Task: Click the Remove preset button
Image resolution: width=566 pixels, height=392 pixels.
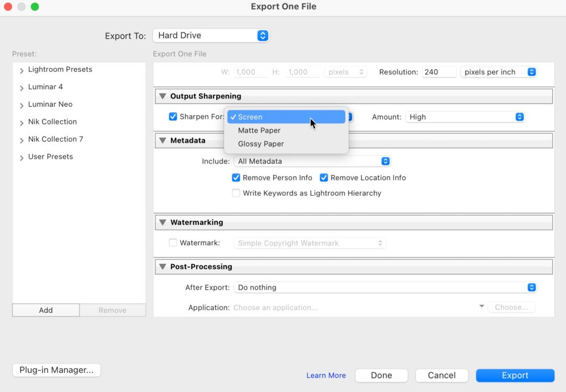Action: click(113, 310)
